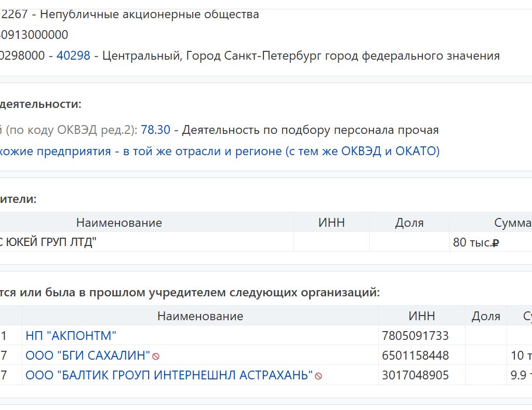532x410 pixels.
Task: Click Наименование header in the founders table
Action: click(x=119, y=223)
